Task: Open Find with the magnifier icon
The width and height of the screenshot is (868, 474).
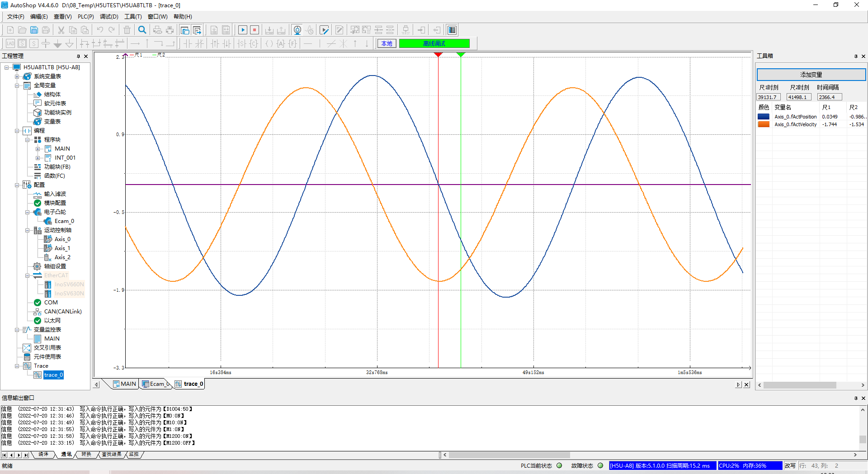Action: (x=142, y=30)
